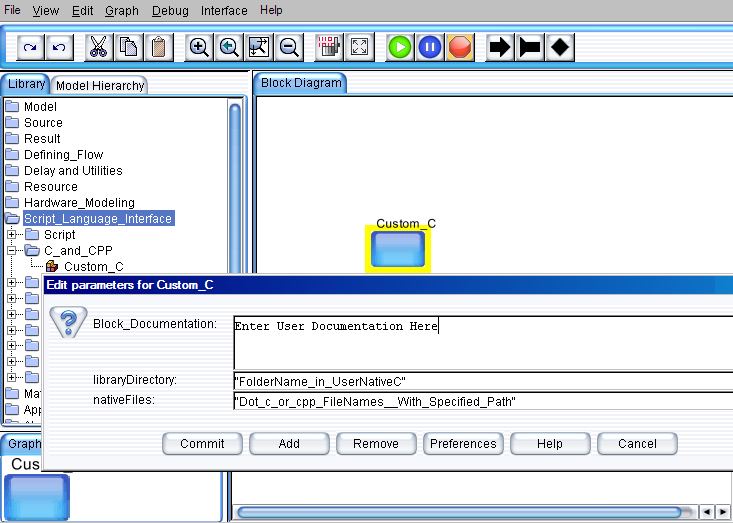Click the Commit button
Image resolution: width=733 pixels, height=523 pixels.
[202, 444]
